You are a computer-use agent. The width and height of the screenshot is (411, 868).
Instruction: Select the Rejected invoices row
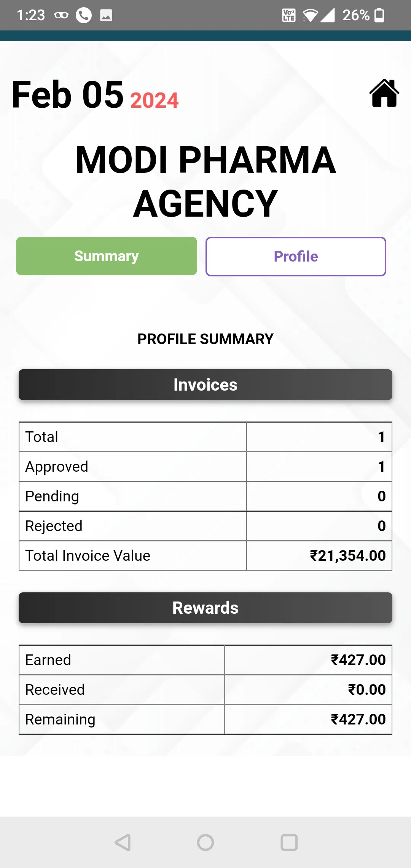tap(205, 526)
